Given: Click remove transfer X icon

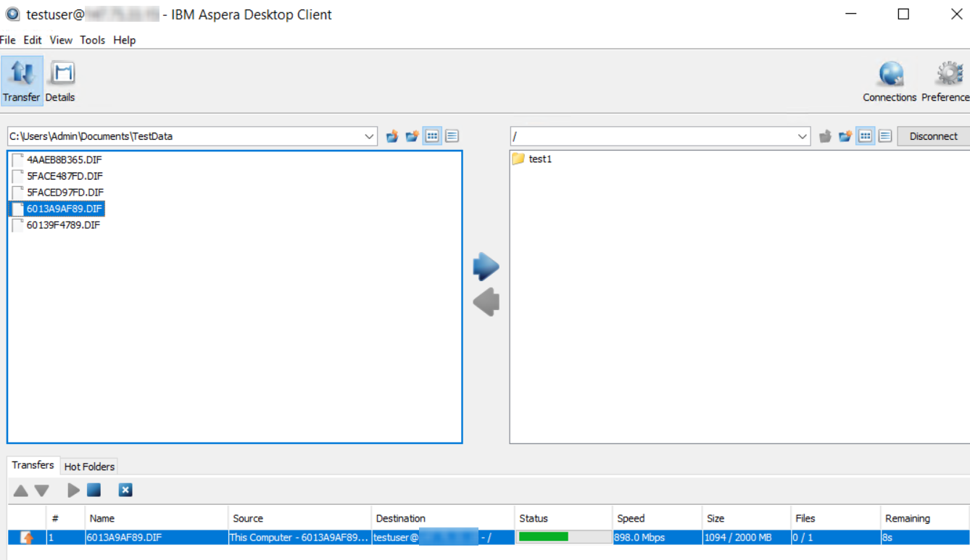Looking at the screenshot, I should coord(125,490).
